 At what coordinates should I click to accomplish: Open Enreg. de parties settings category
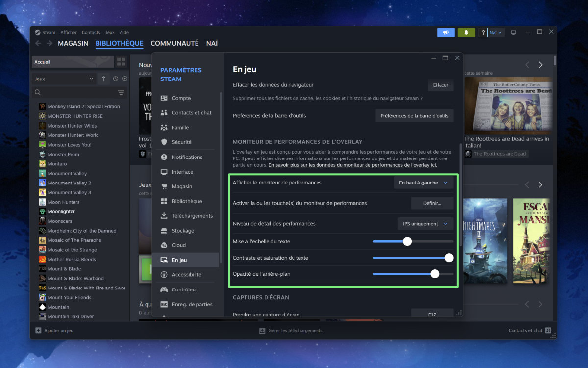185,304
